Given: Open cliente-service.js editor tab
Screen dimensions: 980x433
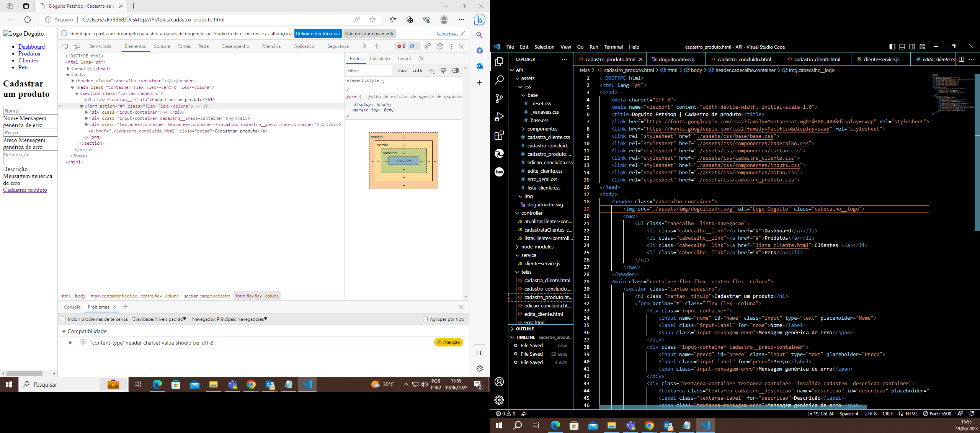Looking at the screenshot, I should [x=881, y=59].
